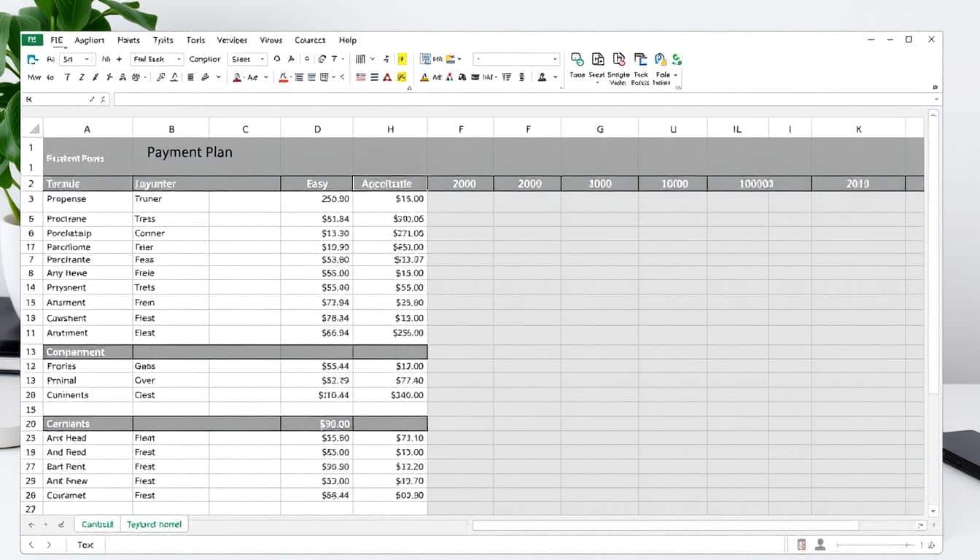Expand the formula bar chevron

click(937, 98)
